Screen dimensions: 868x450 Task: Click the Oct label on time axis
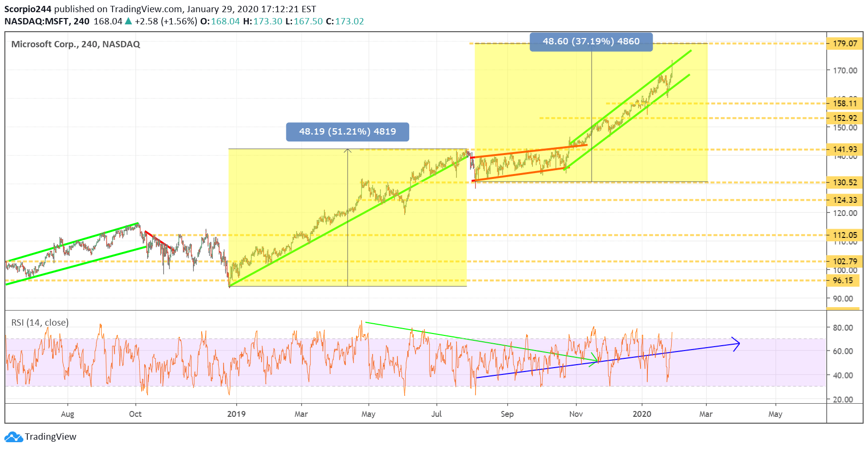point(135,414)
